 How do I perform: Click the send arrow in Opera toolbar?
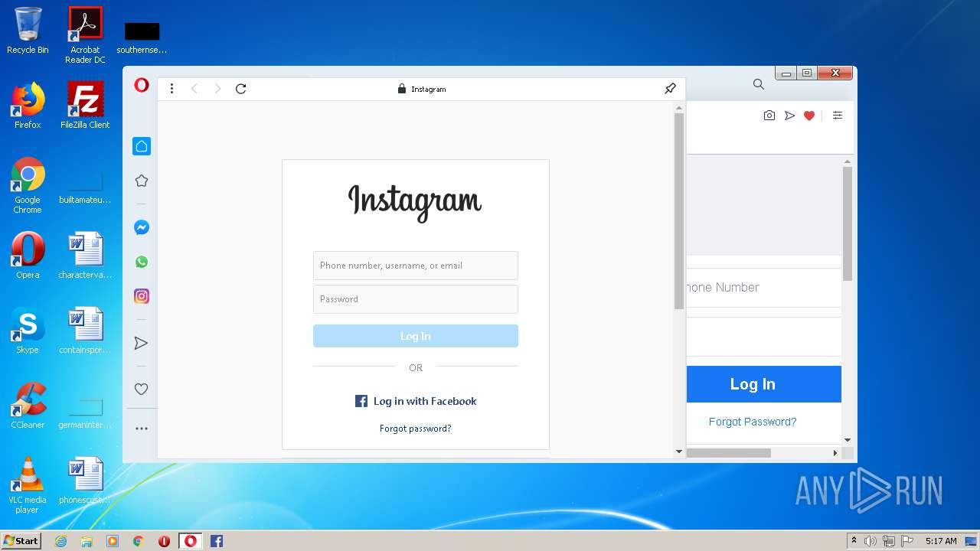pos(789,116)
